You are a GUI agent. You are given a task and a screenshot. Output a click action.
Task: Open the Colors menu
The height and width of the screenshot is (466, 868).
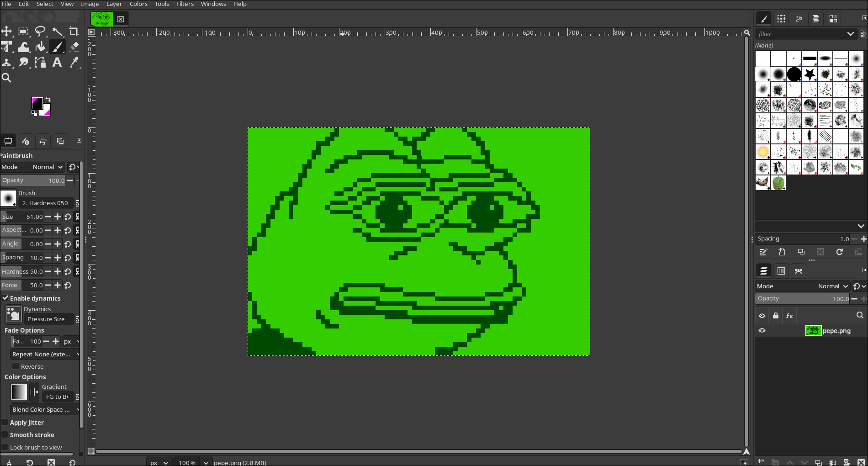pyautogui.click(x=138, y=4)
